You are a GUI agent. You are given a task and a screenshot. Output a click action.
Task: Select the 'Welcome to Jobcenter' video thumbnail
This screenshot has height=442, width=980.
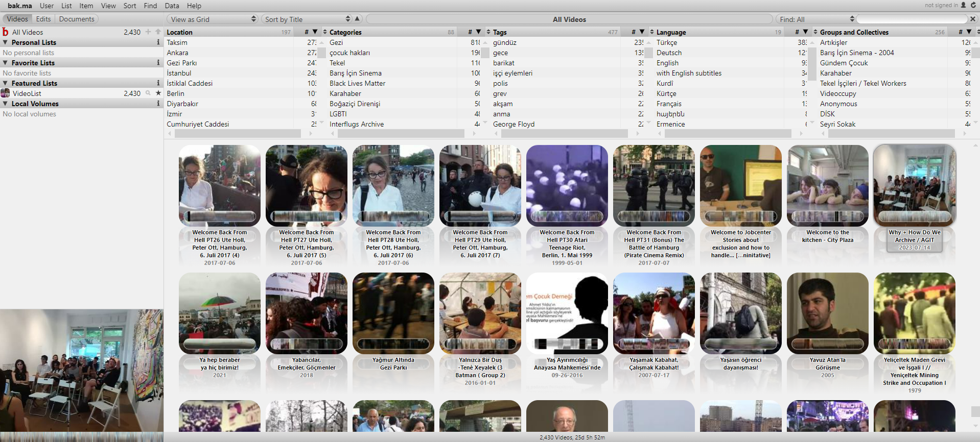[741, 186]
